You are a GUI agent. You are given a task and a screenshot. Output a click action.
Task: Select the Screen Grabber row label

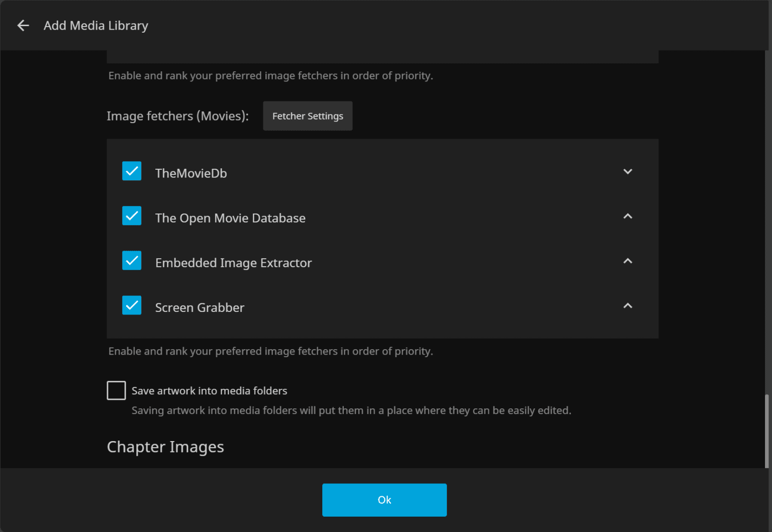[x=200, y=307]
